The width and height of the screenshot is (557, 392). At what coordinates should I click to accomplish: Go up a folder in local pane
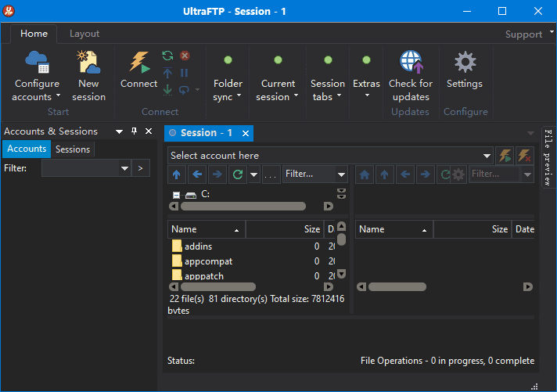pyautogui.click(x=177, y=174)
